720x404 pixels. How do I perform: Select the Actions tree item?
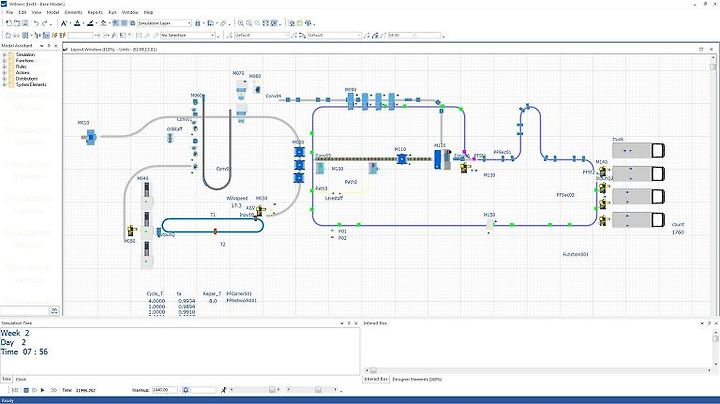click(22, 73)
